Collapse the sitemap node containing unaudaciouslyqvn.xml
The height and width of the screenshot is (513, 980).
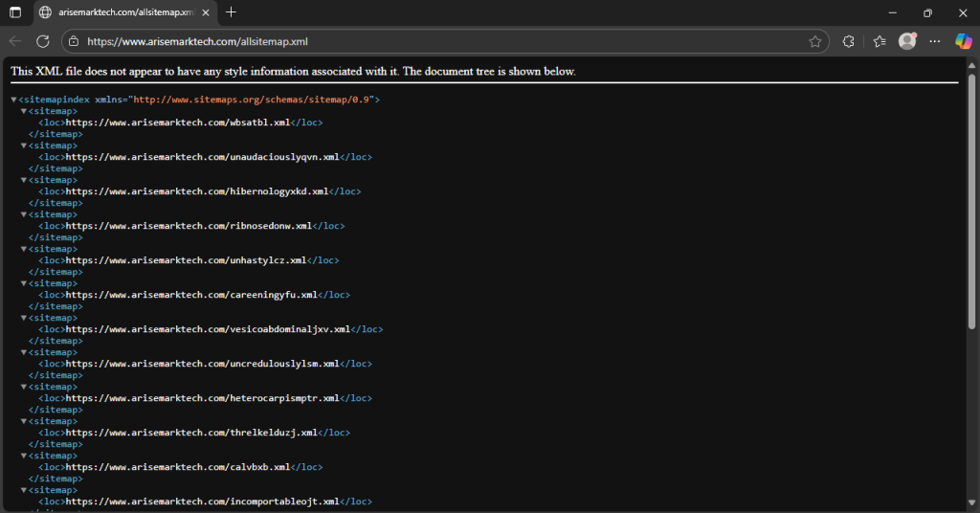pyautogui.click(x=25, y=145)
